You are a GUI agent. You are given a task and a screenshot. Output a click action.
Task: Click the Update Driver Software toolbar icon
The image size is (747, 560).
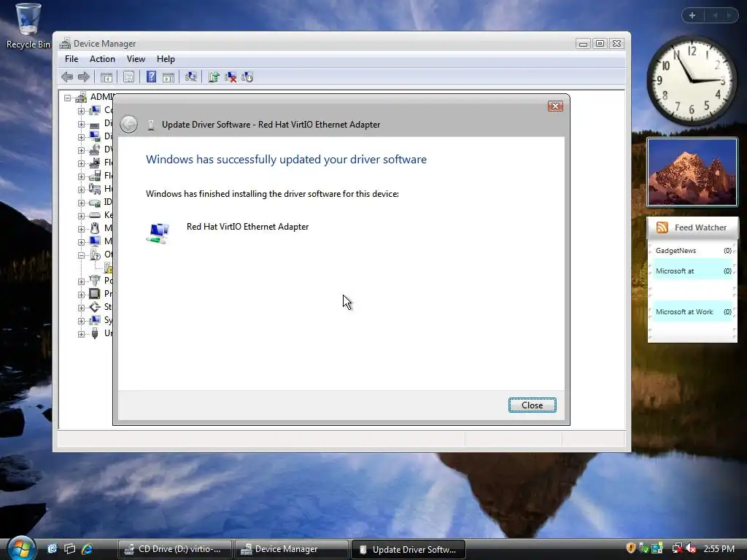[x=214, y=77]
